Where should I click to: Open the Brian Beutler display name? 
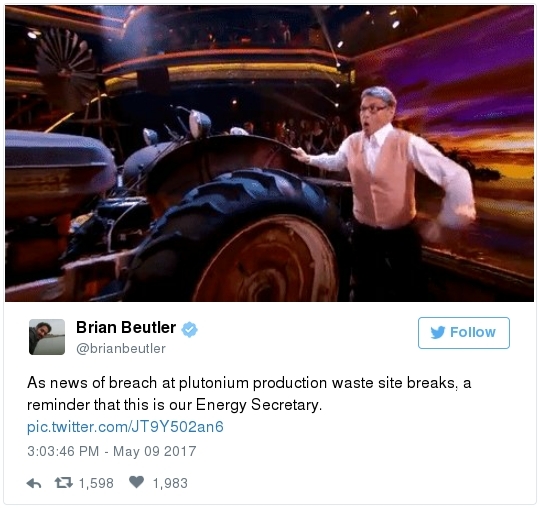[x=126, y=327]
